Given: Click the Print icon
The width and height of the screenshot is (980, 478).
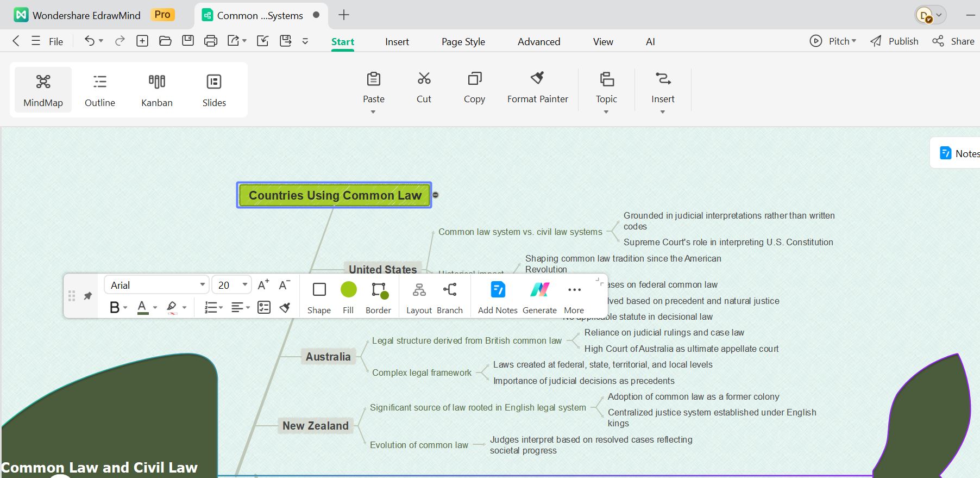Looking at the screenshot, I should tap(211, 41).
